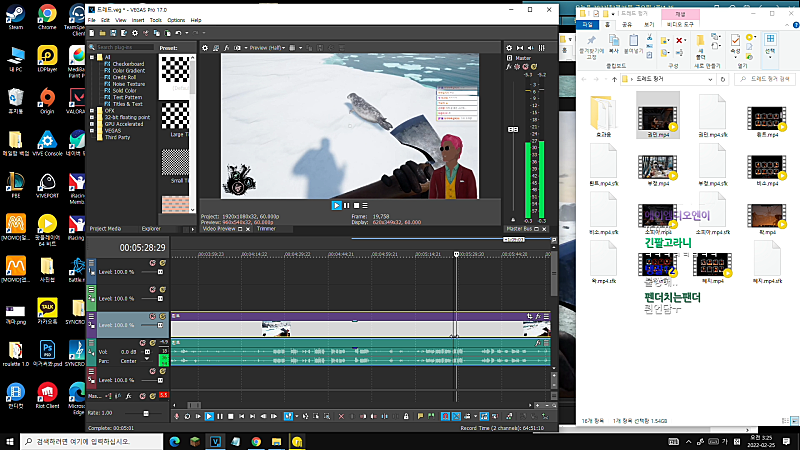Click the Save project icon in toolbar
The height and width of the screenshot is (450, 800).
pyautogui.click(x=113, y=33)
